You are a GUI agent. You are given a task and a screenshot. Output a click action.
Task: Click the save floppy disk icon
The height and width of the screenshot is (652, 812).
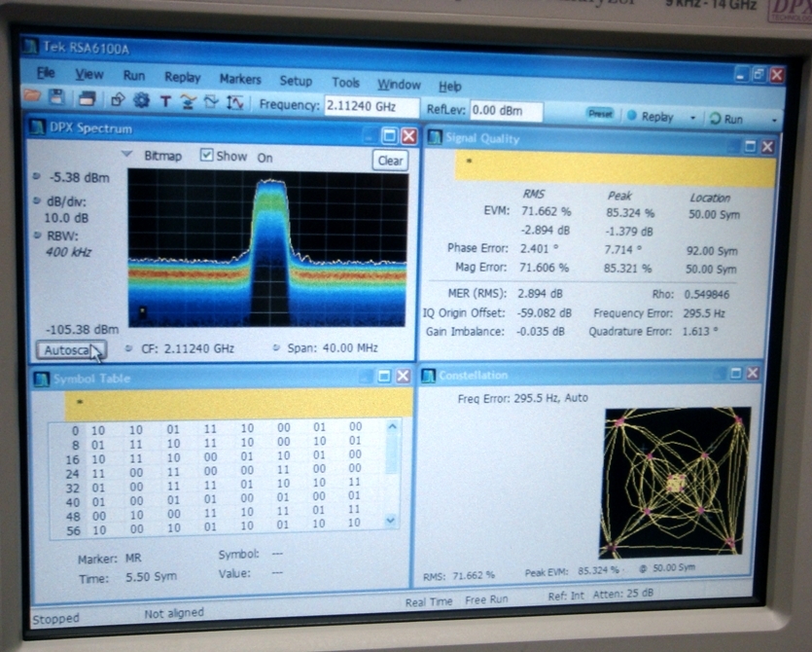tap(56, 98)
